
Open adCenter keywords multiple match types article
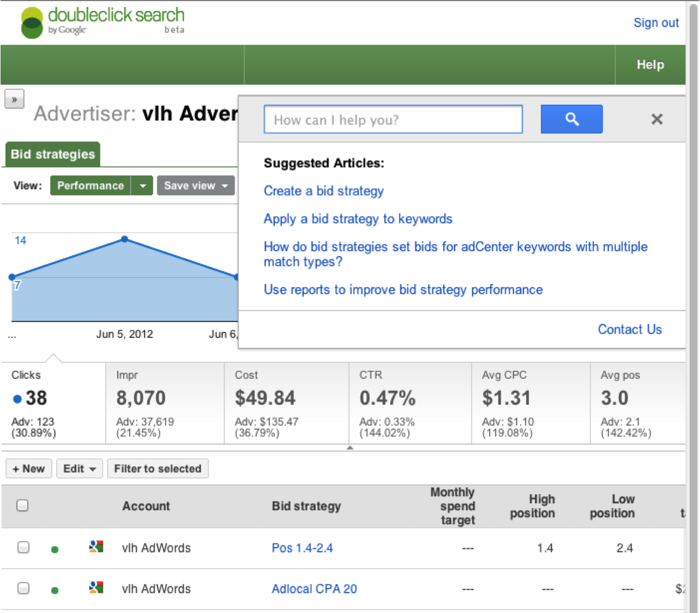point(455,254)
